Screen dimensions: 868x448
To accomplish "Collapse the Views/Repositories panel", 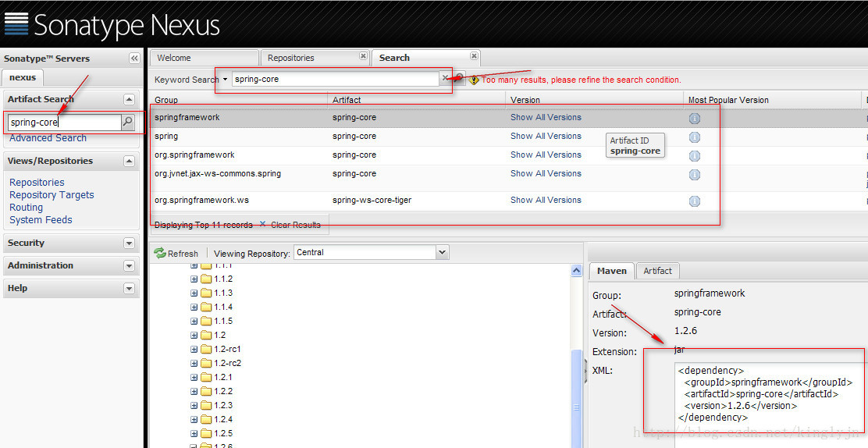I will pyautogui.click(x=129, y=161).
